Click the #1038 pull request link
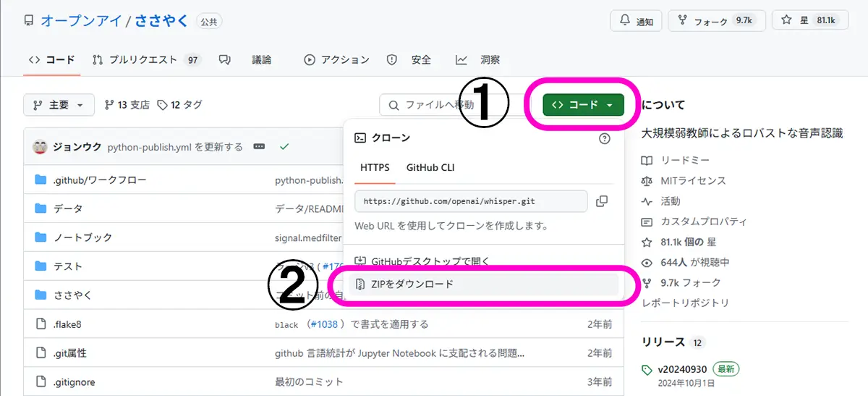This screenshot has width=868, height=396. [x=323, y=324]
